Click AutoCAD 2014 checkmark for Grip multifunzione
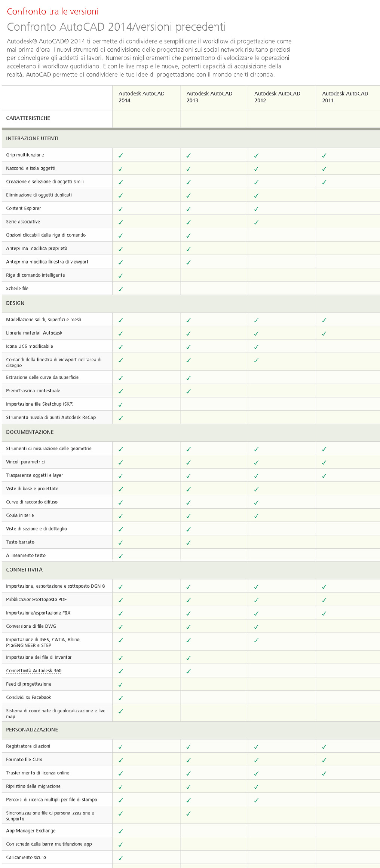Screen dimensions: 380x868 (x=120, y=155)
